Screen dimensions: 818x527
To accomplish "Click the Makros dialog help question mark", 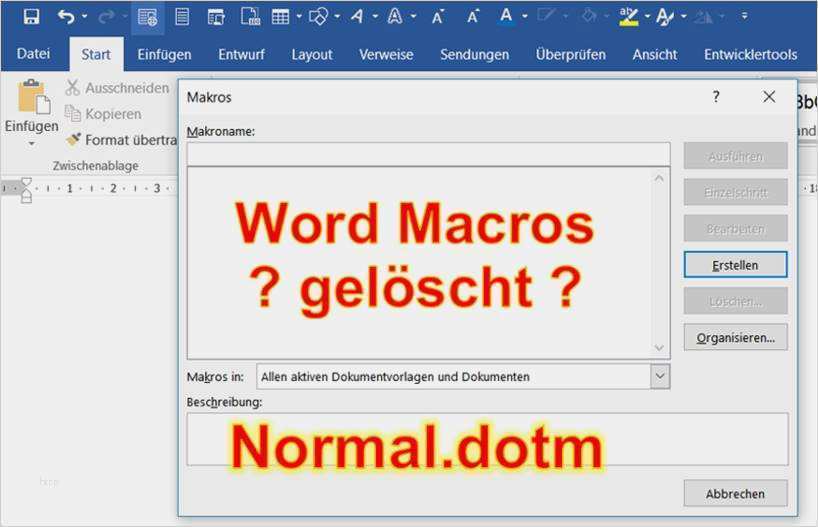I will click(716, 97).
